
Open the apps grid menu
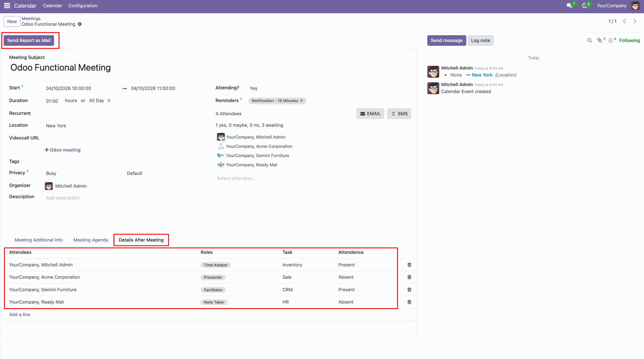tap(7, 6)
